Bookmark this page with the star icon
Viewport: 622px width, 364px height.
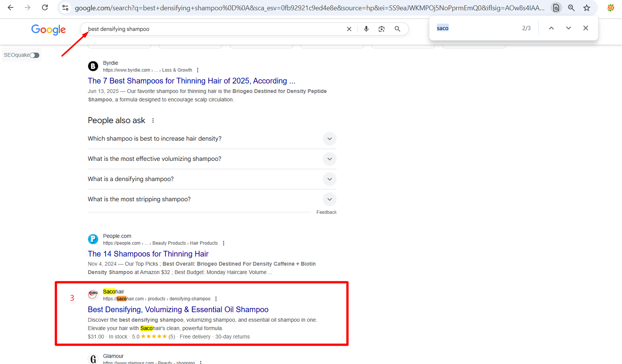pos(587,8)
